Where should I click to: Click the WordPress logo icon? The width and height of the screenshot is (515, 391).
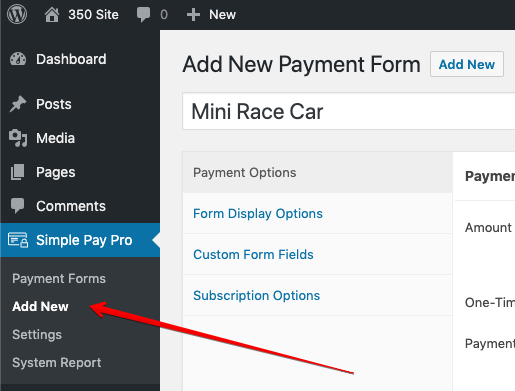tap(17, 14)
